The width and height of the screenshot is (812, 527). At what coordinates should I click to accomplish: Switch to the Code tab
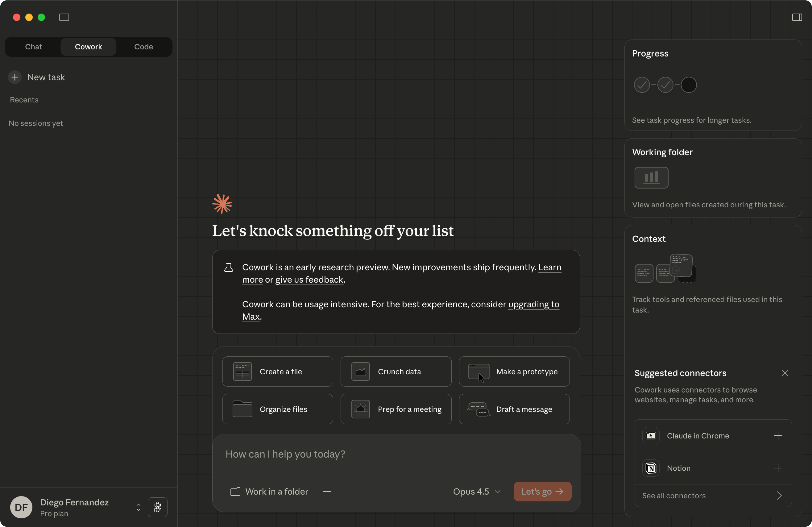click(x=143, y=47)
